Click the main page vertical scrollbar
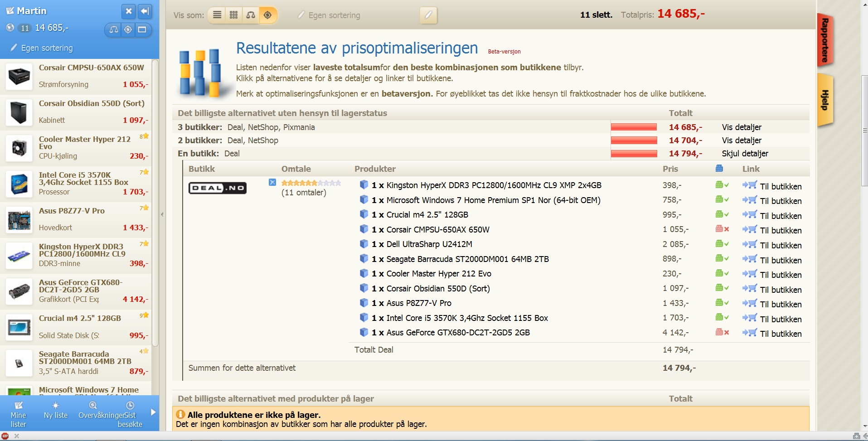This screenshot has width=868, height=441. click(864, 131)
